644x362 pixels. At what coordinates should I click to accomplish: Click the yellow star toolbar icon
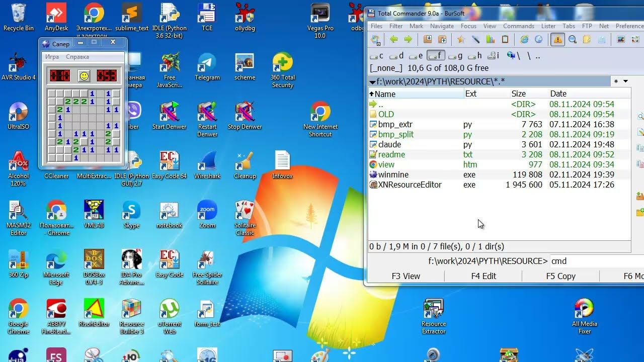coord(461,40)
